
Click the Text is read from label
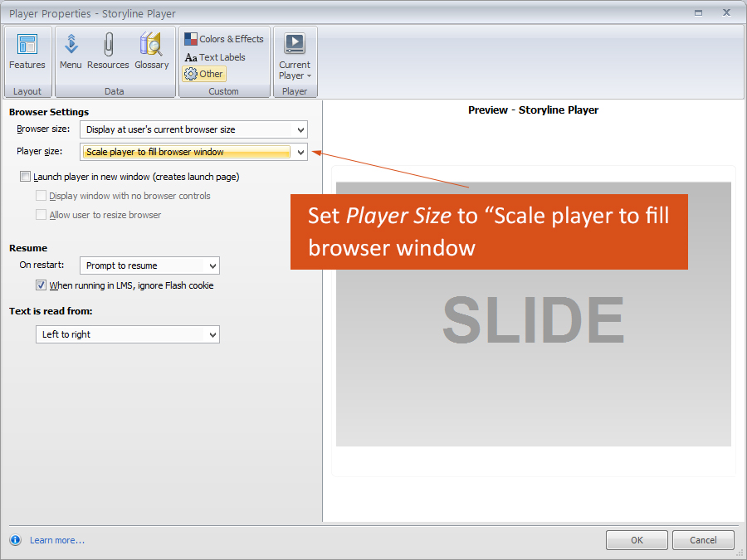pos(51,311)
